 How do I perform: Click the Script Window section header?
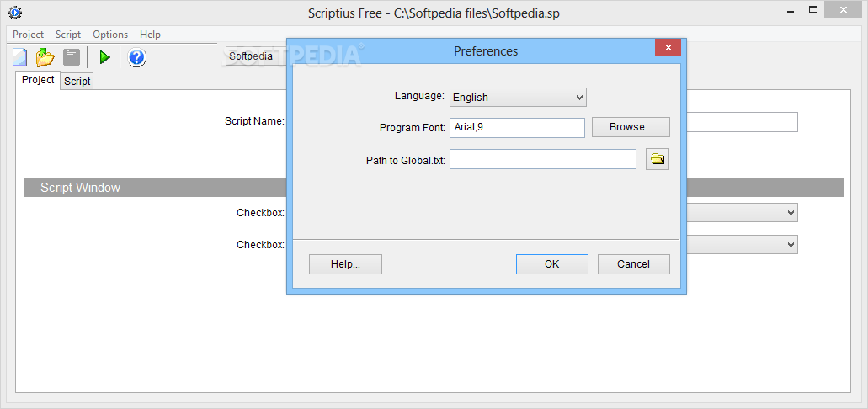[434, 188]
